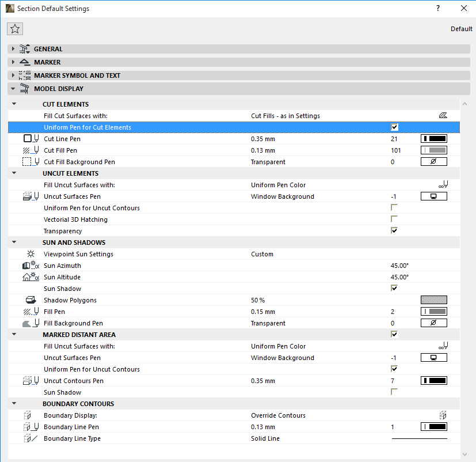The height and width of the screenshot is (462, 476).
Task: Click the MODEL DISPLAY panel icon
Action: [x=25, y=88]
